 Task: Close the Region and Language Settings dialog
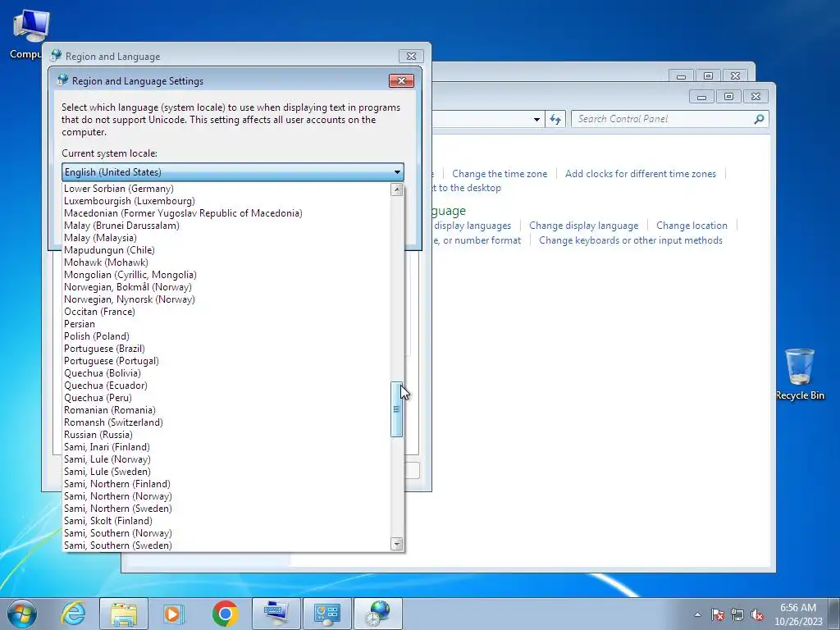[x=401, y=81]
